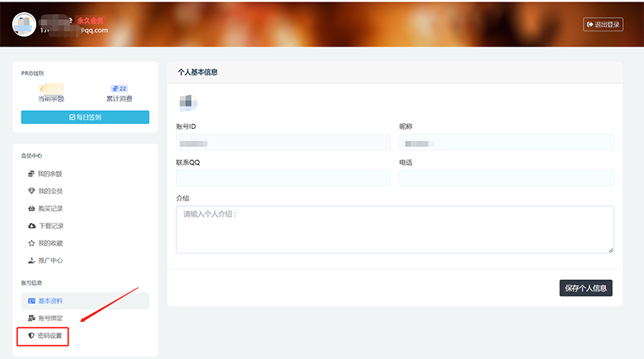Click the basket icon beside 购买记录

[x=31, y=208]
